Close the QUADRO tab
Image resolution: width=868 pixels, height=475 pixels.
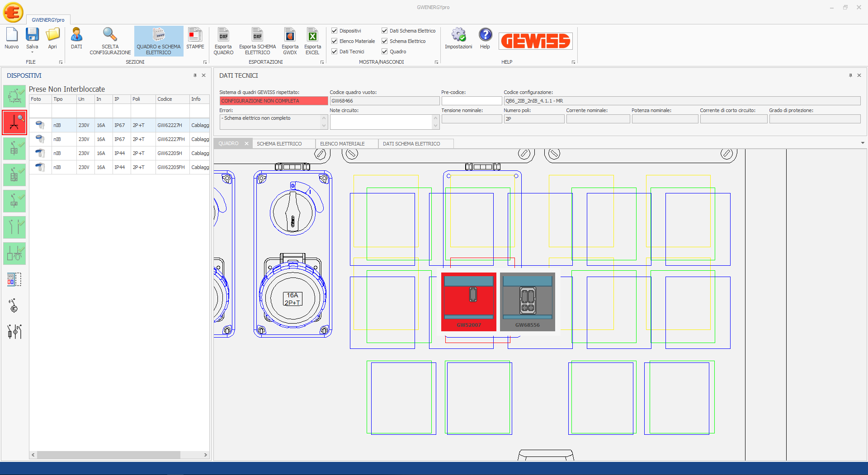pos(246,144)
